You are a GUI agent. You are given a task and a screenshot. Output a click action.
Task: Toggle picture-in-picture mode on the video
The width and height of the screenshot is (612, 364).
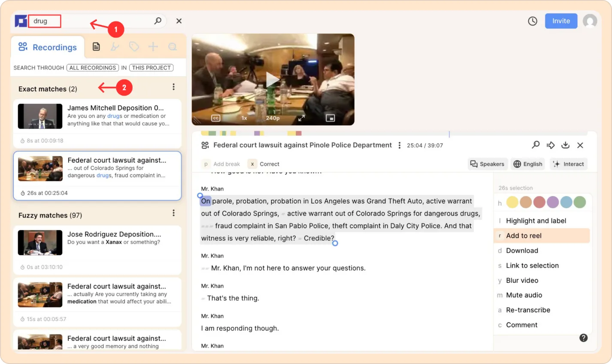tap(330, 118)
